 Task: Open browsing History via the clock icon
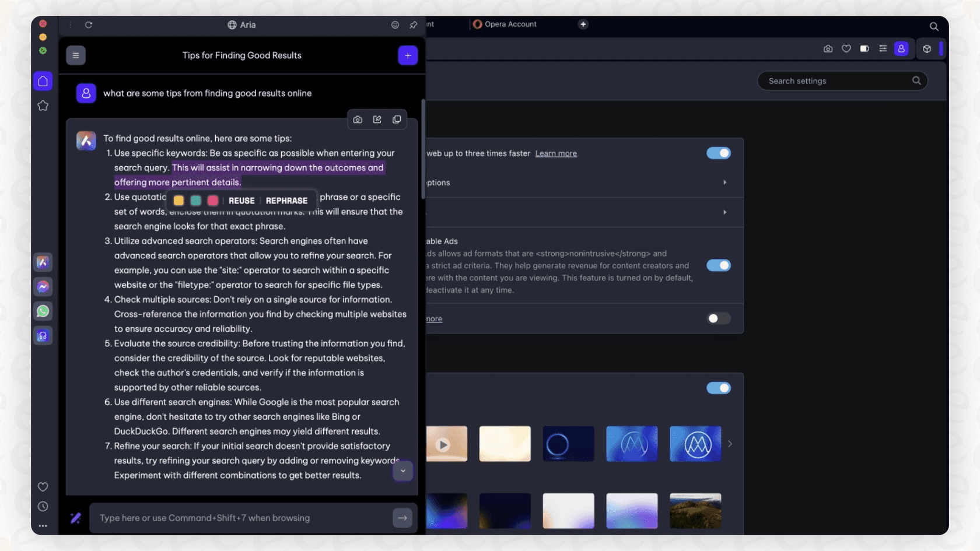point(43,506)
